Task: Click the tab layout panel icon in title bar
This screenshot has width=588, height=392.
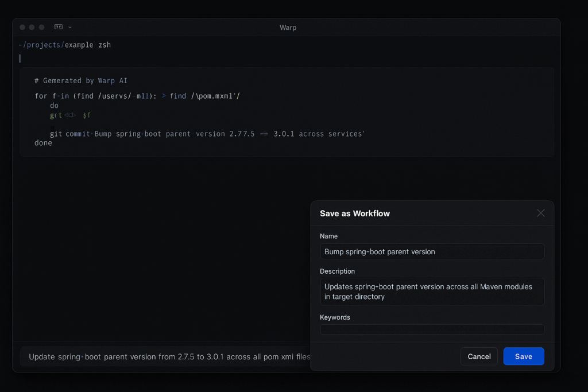Action: click(x=59, y=27)
